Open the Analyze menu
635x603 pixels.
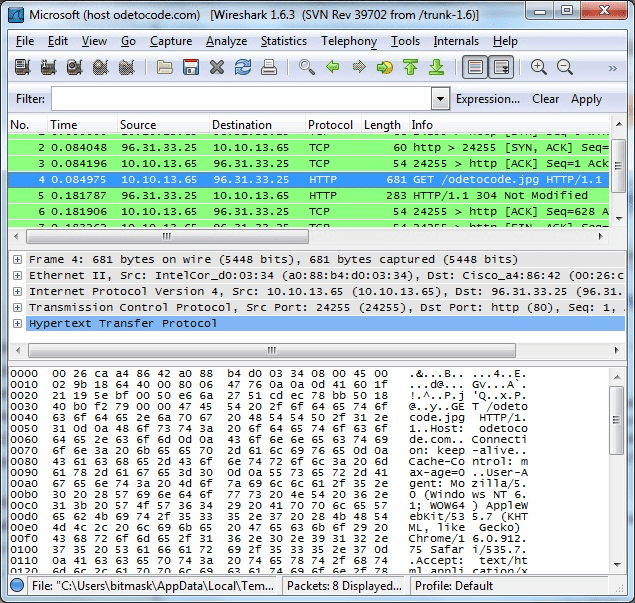[226, 41]
